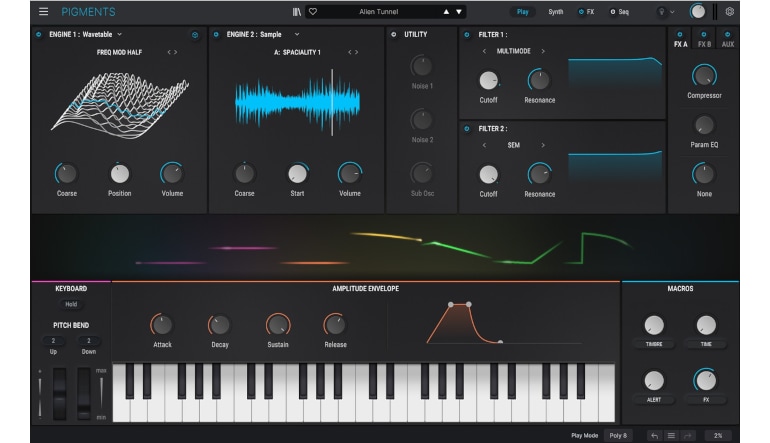This screenshot has height=443, width=770.
Task: Click the Filter 1 Resonance knob
Action: pyautogui.click(x=539, y=81)
